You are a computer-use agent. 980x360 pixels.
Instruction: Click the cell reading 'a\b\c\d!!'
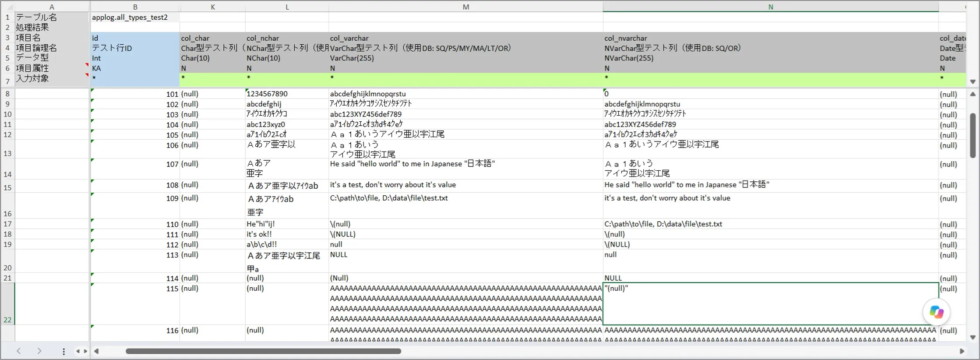pyautogui.click(x=287, y=244)
